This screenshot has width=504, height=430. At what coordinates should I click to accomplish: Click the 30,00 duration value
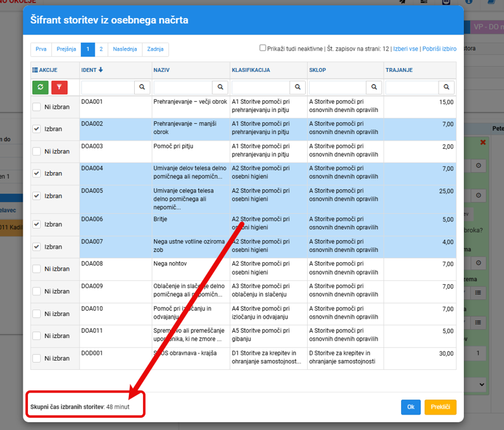pos(446,354)
